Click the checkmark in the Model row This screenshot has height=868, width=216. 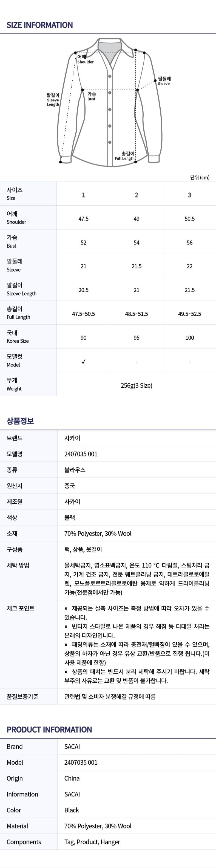(84, 362)
